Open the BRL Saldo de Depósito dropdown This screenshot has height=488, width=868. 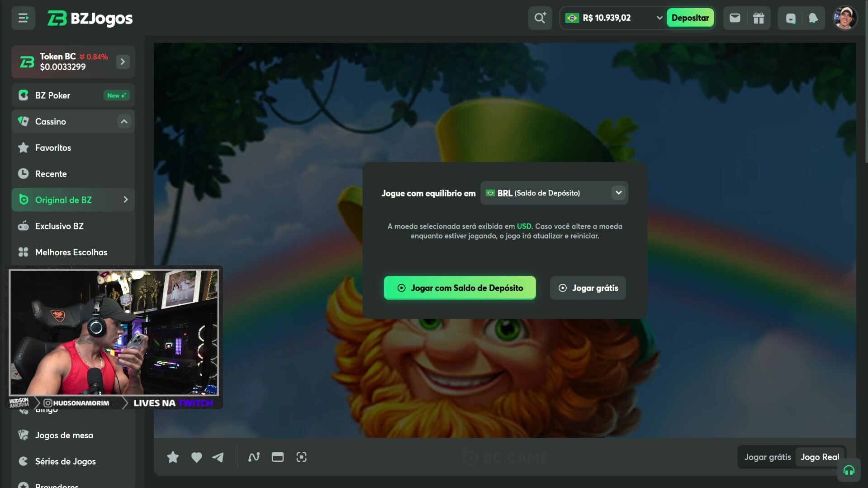[554, 193]
